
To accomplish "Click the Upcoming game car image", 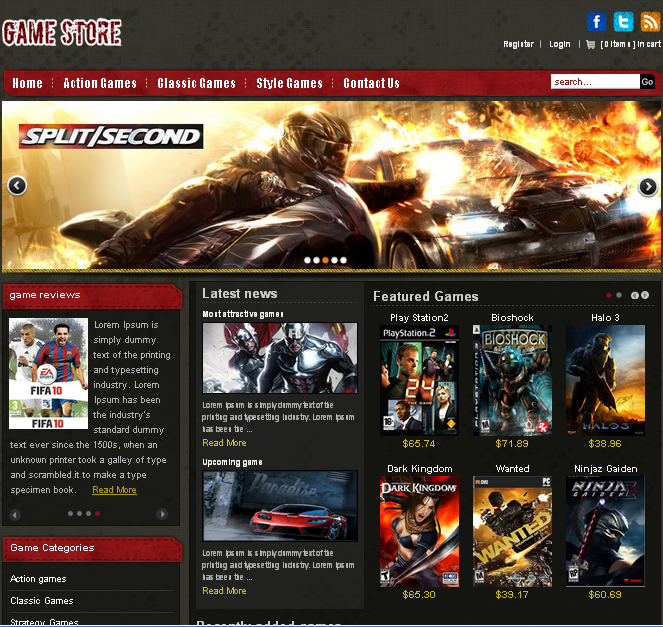I will [280, 506].
